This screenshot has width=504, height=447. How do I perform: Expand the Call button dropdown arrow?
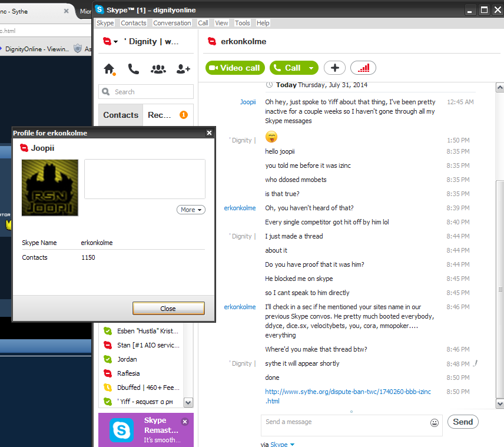coord(311,68)
